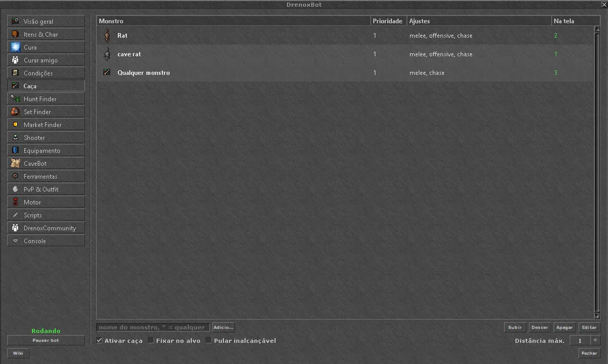
Task: Click the Set Finder magnifier icon
Action: point(15,112)
